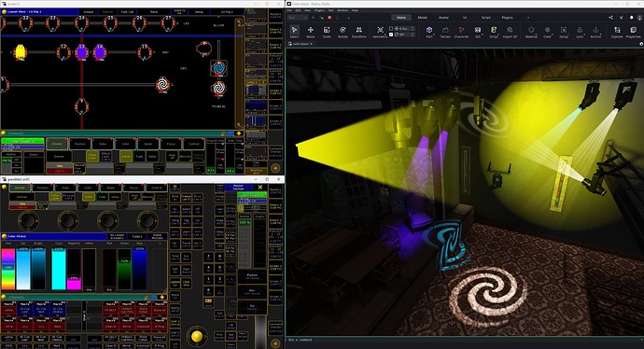Open the Explorer panel
This screenshot has height=349, width=644.
(617, 31)
